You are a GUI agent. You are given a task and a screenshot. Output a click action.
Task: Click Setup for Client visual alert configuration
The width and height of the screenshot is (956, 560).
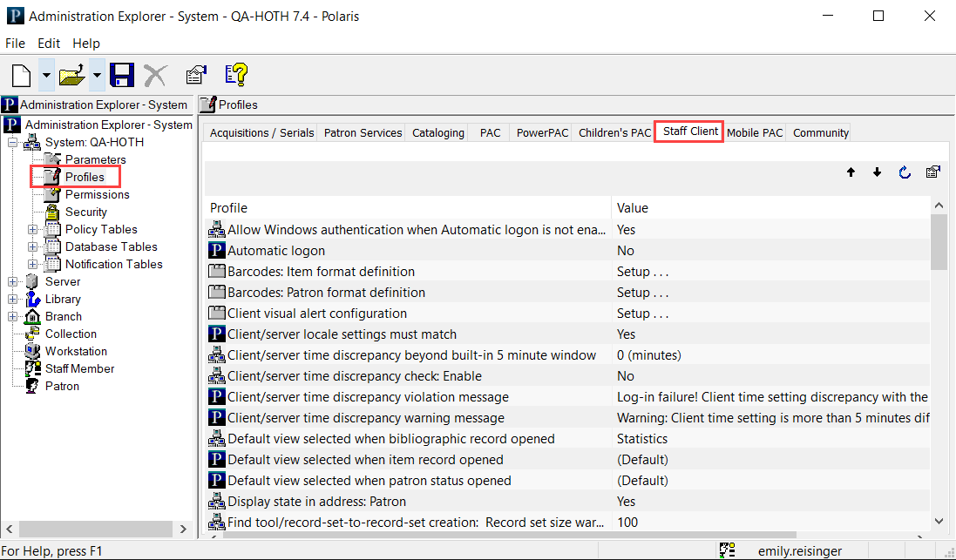pos(642,314)
